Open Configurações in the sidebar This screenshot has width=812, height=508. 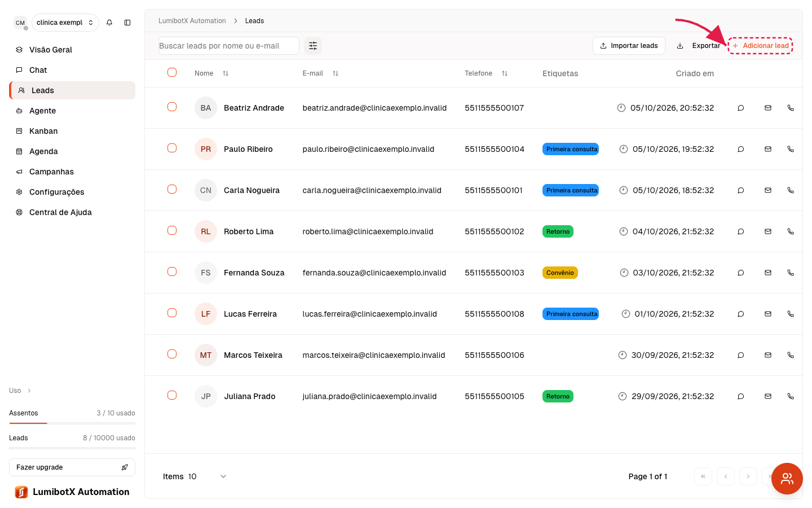click(x=72, y=192)
